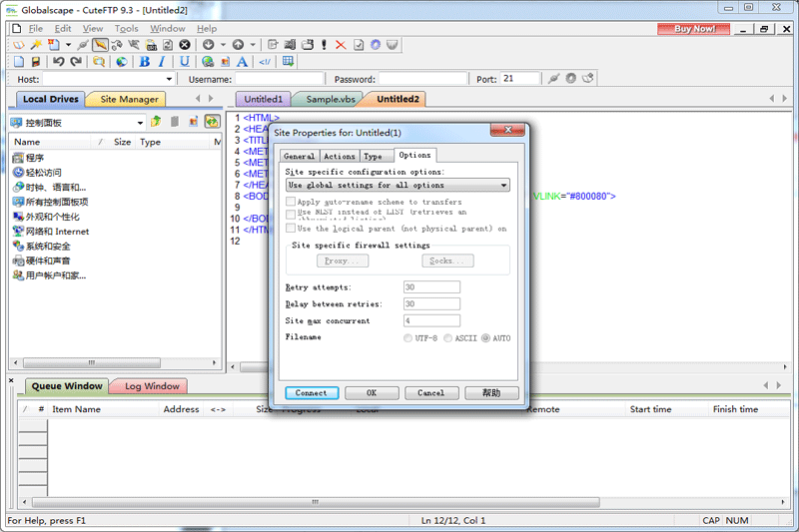The width and height of the screenshot is (799, 532).
Task: Click the red X delete icon
Action: [341, 45]
